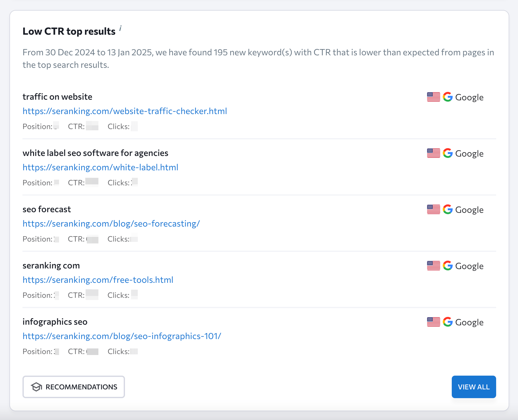This screenshot has width=518, height=420.
Task: Click the Position label under traffic on website
Action: pyautogui.click(x=37, y=127)
